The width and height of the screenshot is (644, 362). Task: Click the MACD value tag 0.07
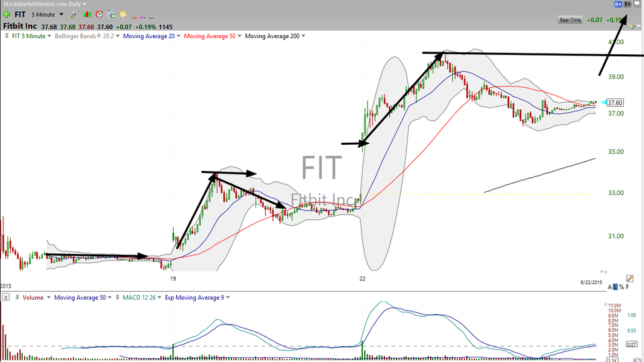[x=631, y=345]
